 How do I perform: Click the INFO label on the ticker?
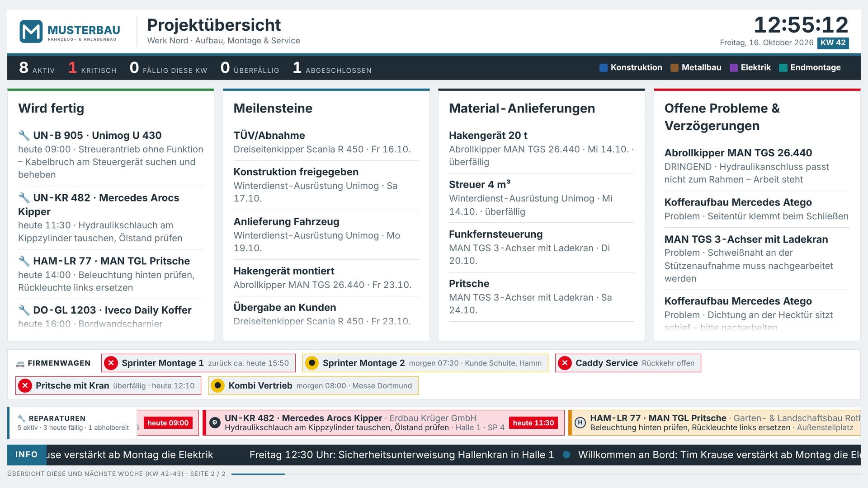[x=26, y=455]
